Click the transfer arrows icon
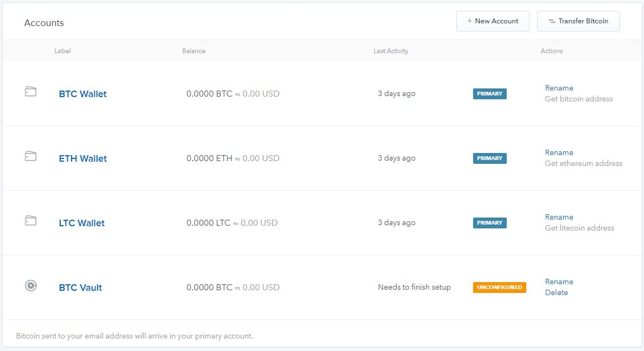This screenshot has height=351, width=644. [x=552, y=21]
